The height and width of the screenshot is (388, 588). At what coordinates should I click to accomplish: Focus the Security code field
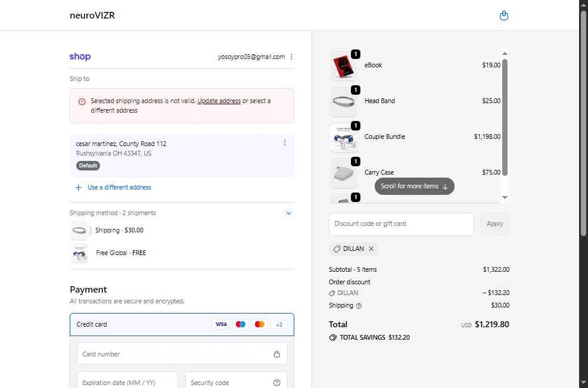237,380
